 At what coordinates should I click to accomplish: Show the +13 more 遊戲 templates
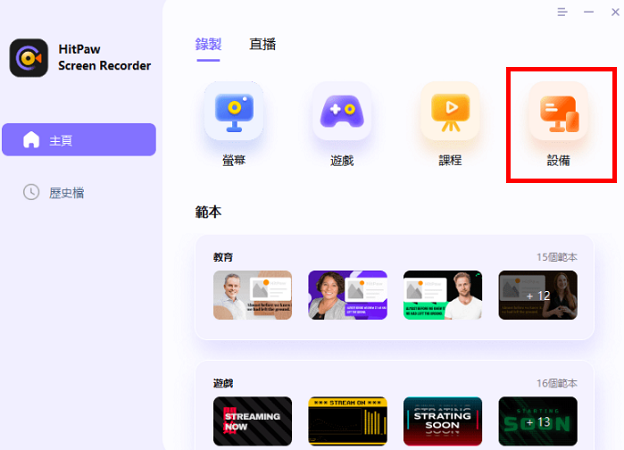point(537,421)
